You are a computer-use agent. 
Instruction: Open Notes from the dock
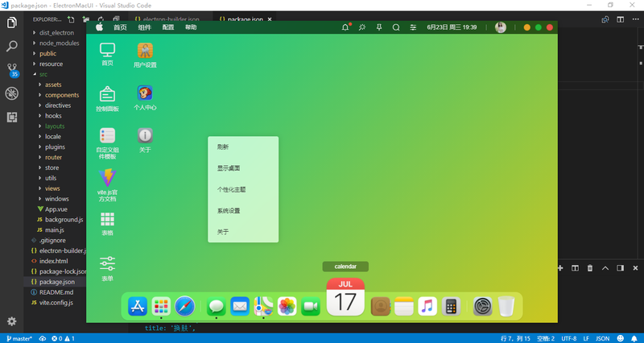[404, 307]
